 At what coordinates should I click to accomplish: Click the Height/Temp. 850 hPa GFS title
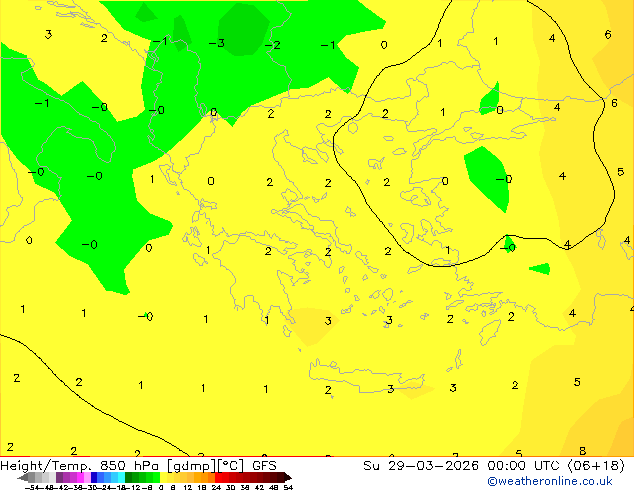138,466
